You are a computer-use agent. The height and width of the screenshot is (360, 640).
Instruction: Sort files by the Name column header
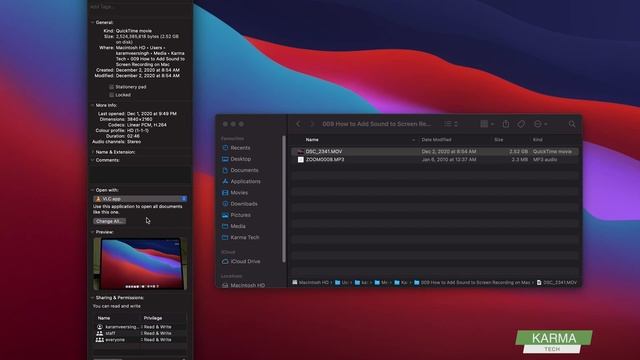point(312,140)
